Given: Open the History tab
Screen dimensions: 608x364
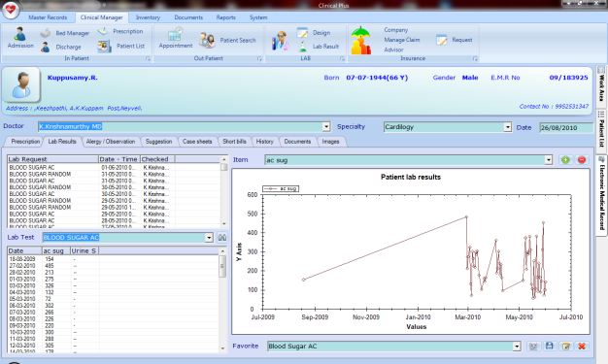Looking at the screenshot, I should coord(264,142).
